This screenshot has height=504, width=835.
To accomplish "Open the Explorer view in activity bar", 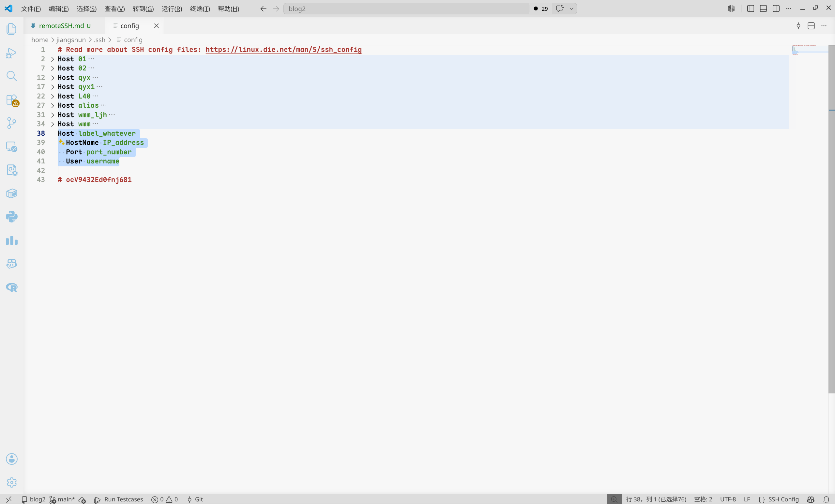I will (11, 29).
